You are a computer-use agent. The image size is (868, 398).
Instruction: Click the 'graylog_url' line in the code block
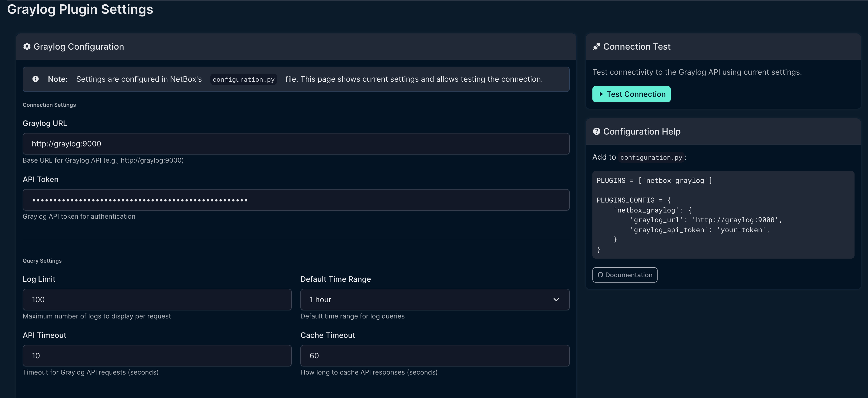(x=706, y=220)
